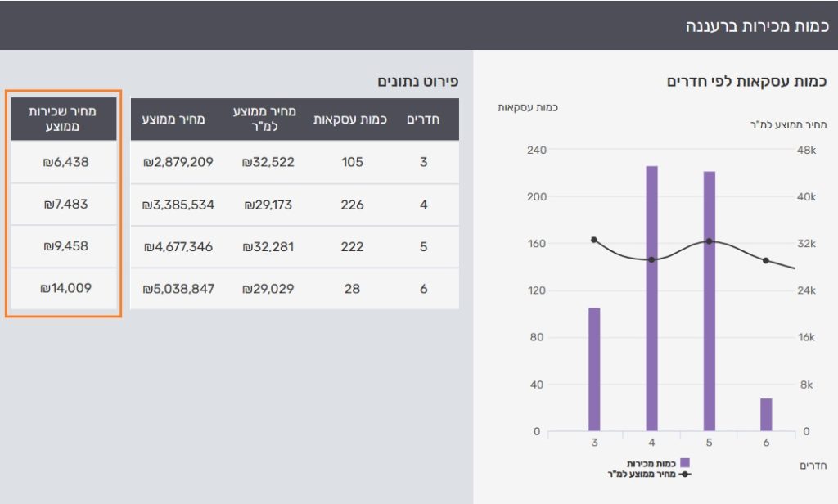Click the 'כמות מכירות ברעננה' page title
Viewport: 838px width, 504px height.
(x=757, y=26)
